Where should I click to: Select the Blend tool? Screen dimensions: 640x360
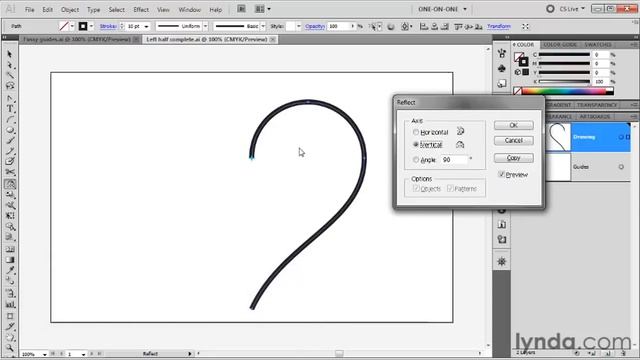[x=10, y=281]
